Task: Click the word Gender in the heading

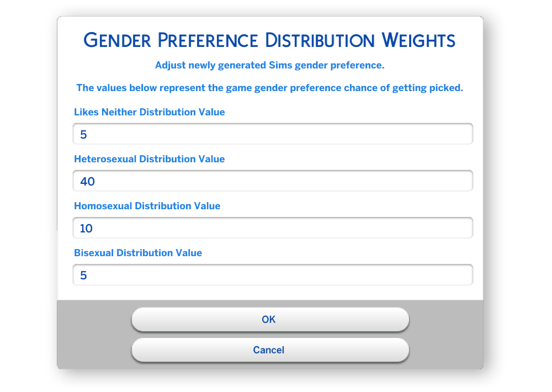Action: [117, 40]
